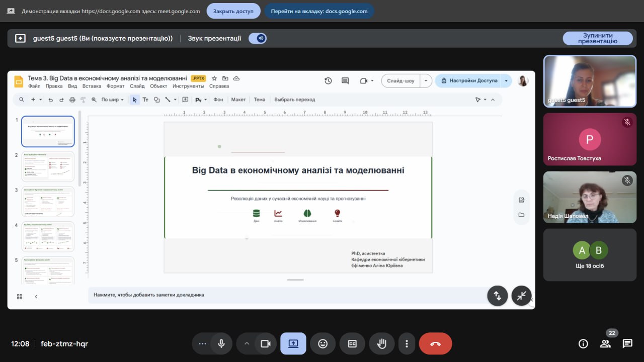This screenshot has height=362, width=644.
Task: Click the print icon in toolbar
Action: tap(72, 100)
